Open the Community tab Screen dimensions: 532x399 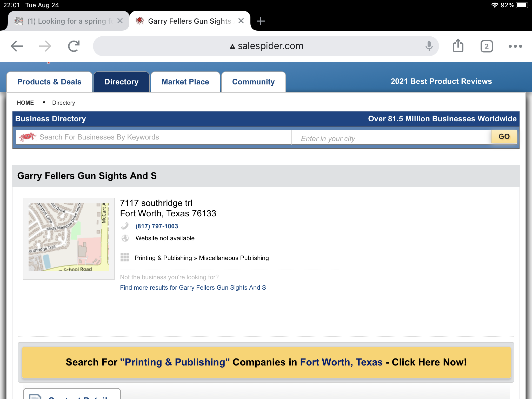tap(253, 82)
